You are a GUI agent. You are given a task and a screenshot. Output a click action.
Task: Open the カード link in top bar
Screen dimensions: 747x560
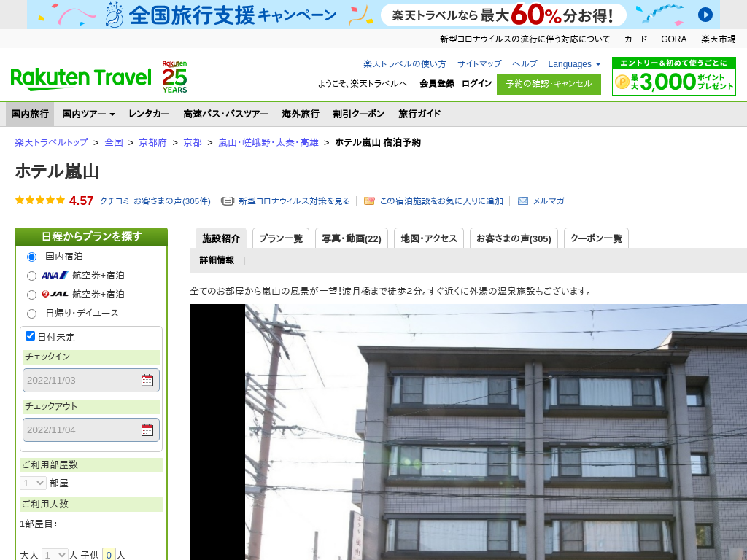tap(635, 39)
